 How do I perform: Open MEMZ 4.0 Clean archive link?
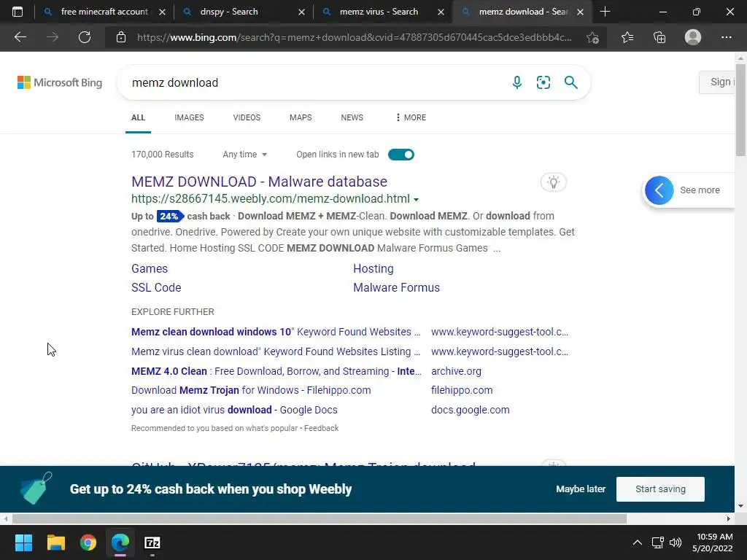coord(276,371)
